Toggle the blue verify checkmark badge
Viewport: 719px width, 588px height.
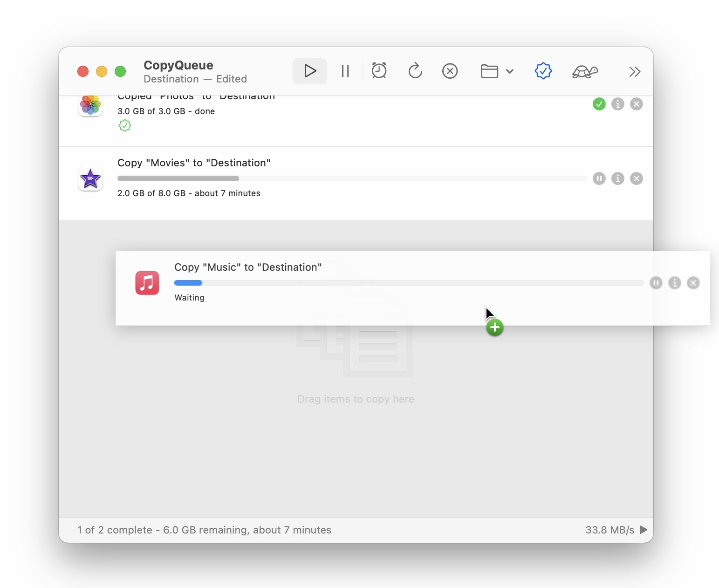(543, 71)
